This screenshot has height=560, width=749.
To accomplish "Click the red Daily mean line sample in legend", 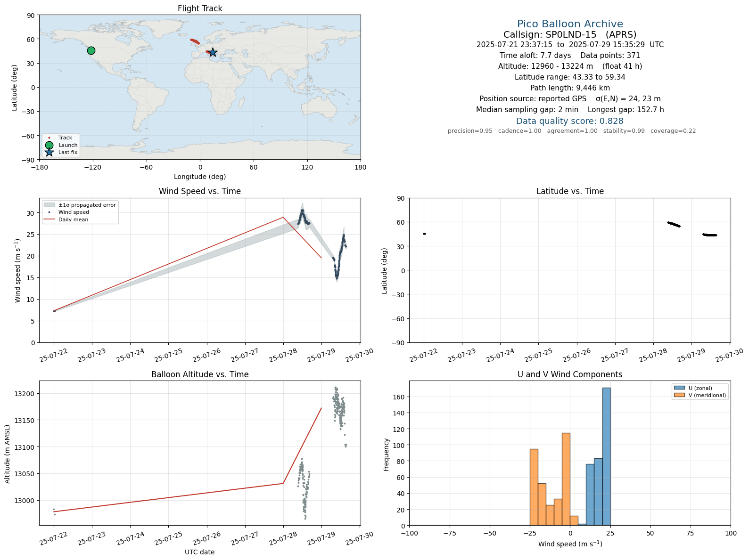I will (x=49, y=219).
